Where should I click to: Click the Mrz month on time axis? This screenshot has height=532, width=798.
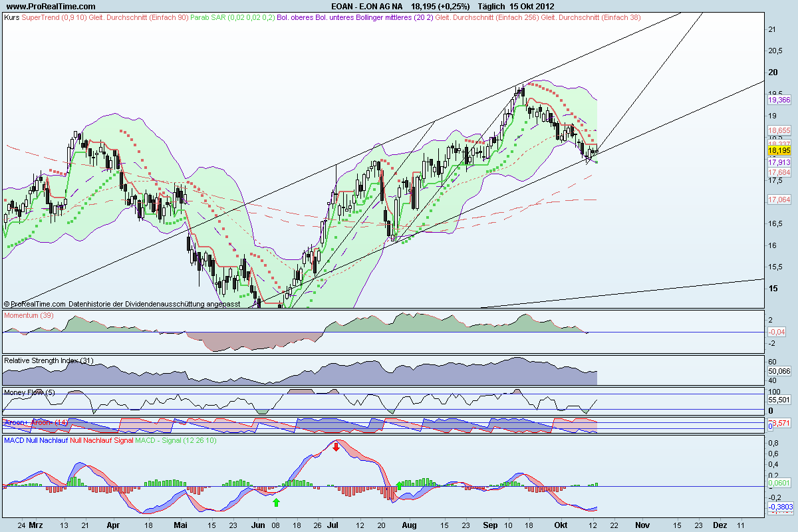[x=36, y=525]
